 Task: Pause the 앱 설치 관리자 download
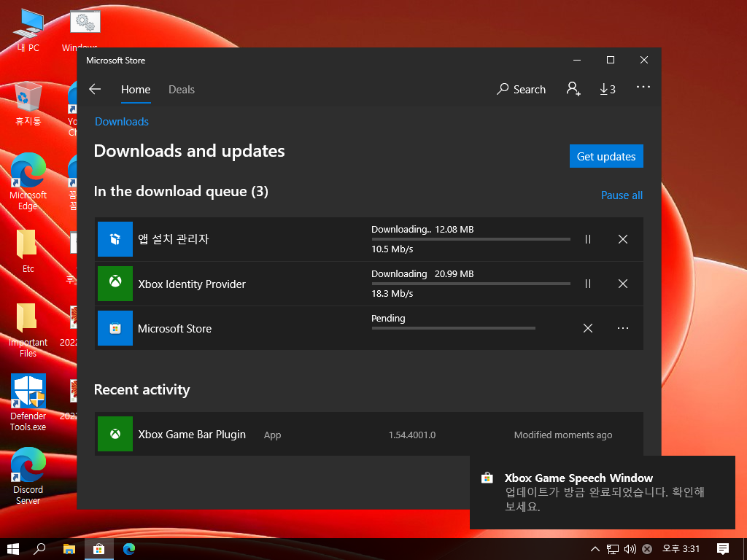click(x=588, y=239)
